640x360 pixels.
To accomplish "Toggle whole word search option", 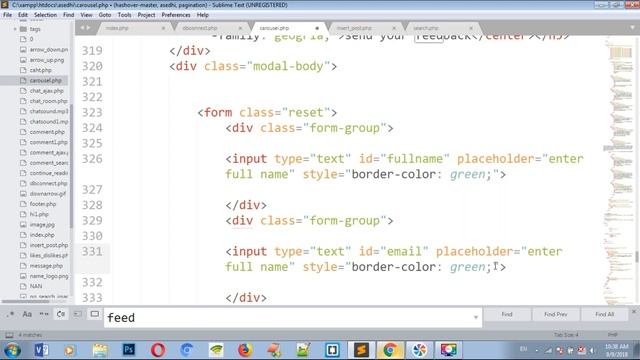I will (x=44, y=314).
